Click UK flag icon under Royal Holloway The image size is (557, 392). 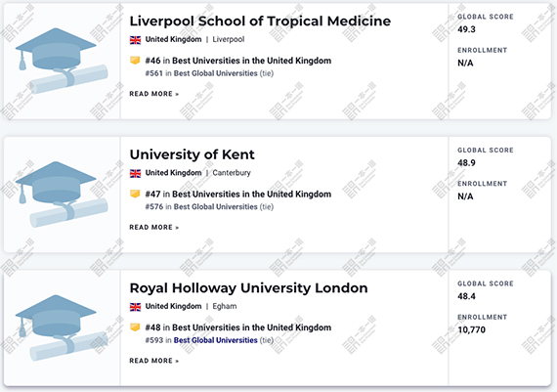136,307
